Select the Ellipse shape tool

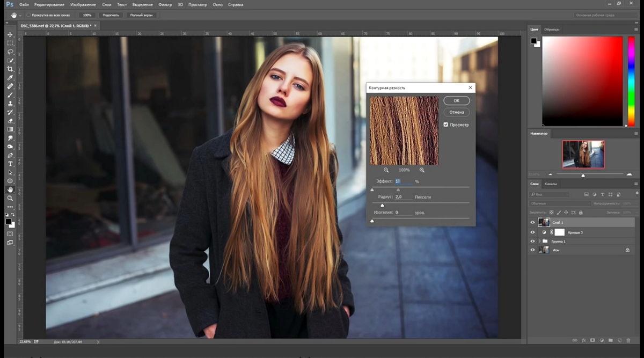click(10, 181)
